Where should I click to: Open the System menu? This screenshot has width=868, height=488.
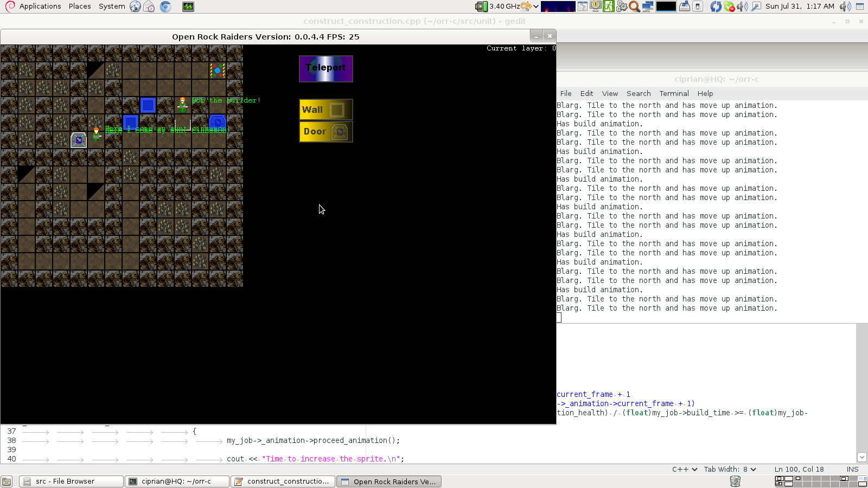click(x=112, y=7)
